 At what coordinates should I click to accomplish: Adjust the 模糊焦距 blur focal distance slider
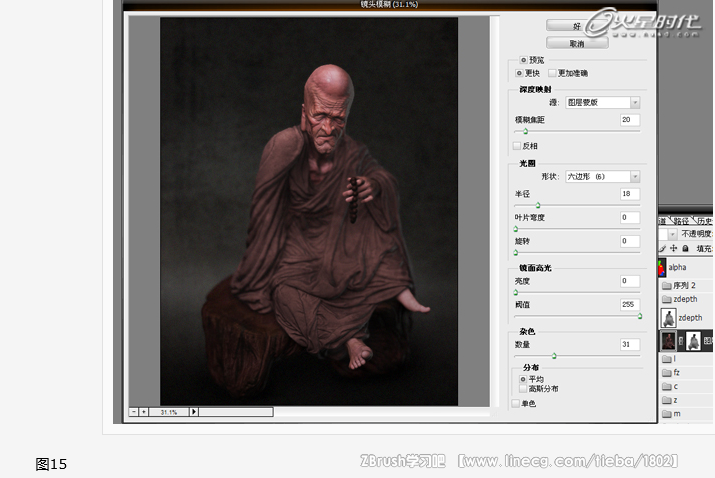pos(525,131)
